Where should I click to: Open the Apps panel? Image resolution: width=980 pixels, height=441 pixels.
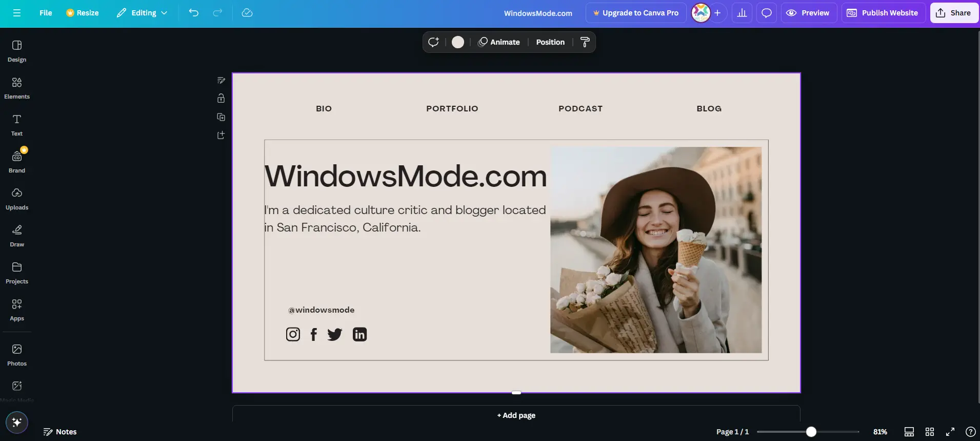pos(17,310)
